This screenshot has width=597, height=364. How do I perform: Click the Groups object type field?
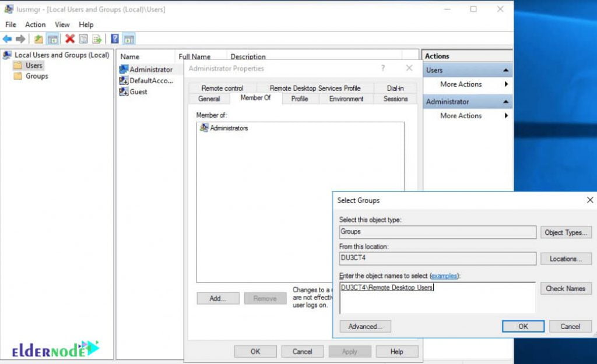pyautogui.click(x=437, y=232)
